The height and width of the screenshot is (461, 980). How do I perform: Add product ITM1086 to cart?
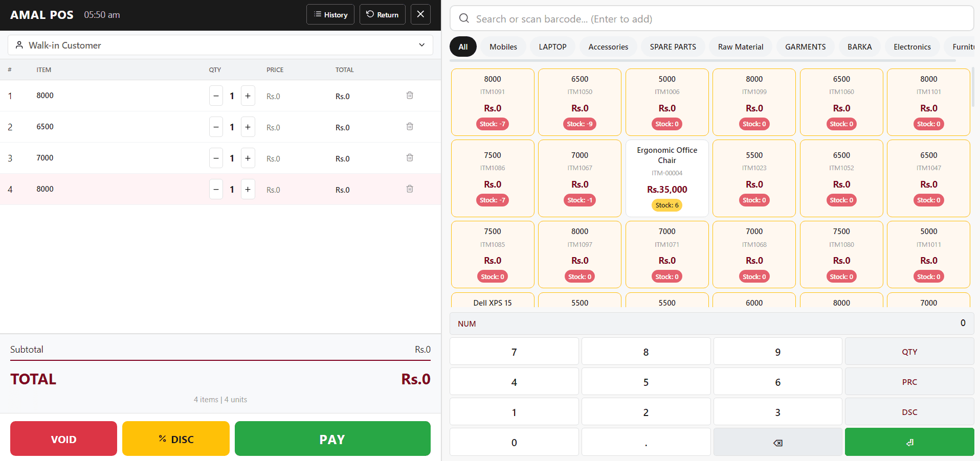493,178
